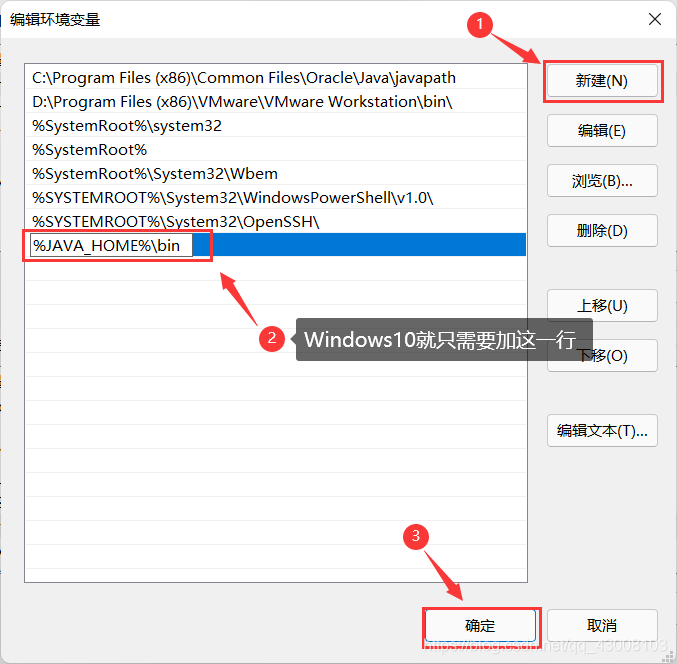Screen dimensions: 677x664
Task: Click the 编辑(E) button
Action: [602, 130]
